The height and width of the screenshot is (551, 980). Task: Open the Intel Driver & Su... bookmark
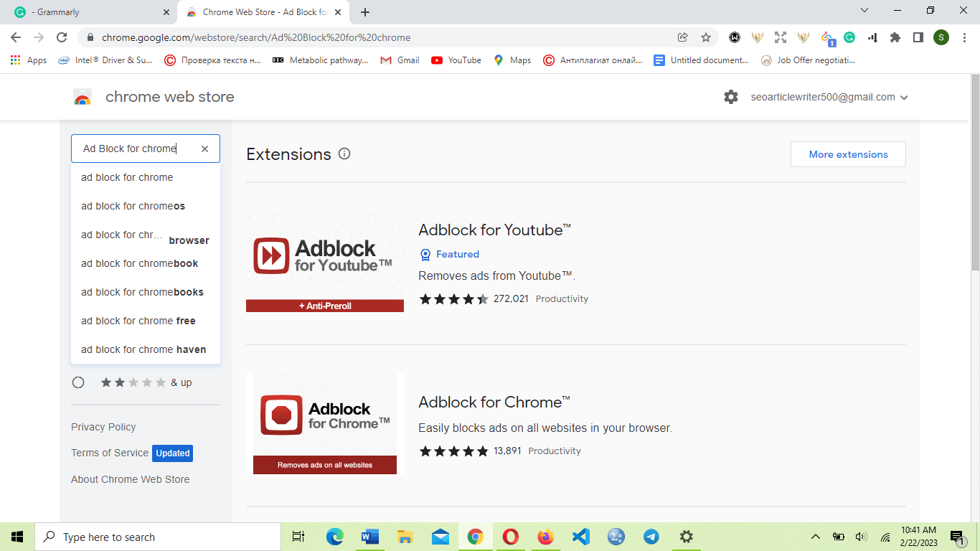(105, 60)
